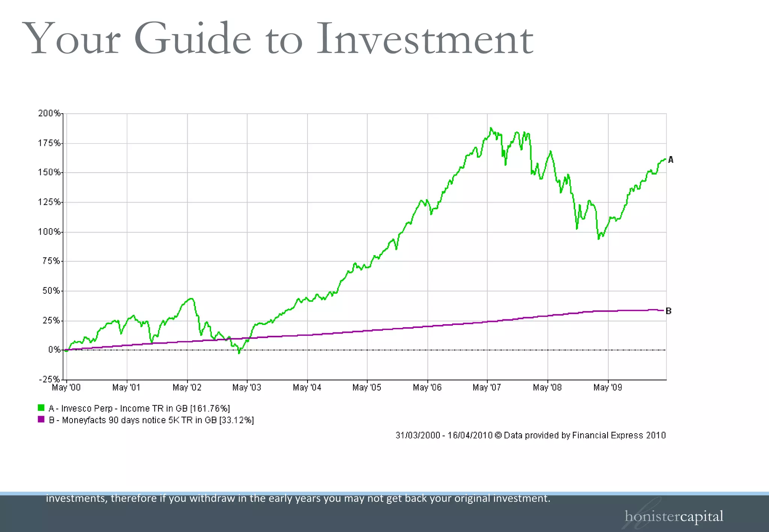Click the May '04 x-axis label
The width and height of the screenshot is (769, 532).
[307, 388]
